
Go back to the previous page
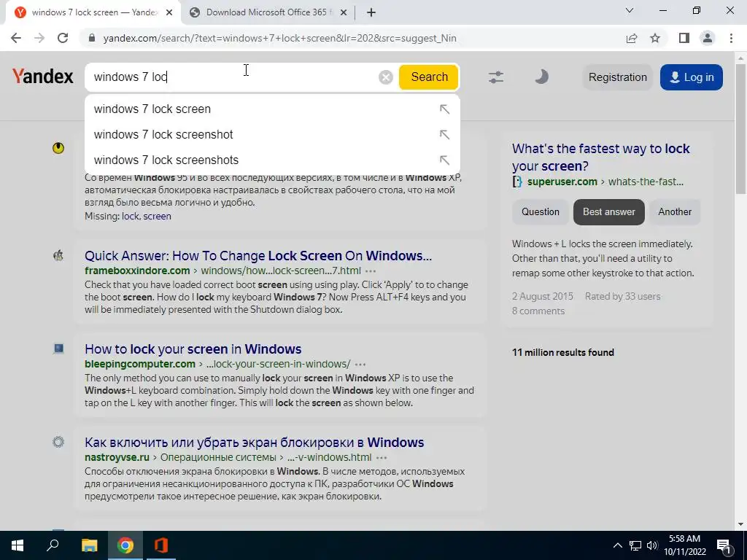tap(16, 38)
